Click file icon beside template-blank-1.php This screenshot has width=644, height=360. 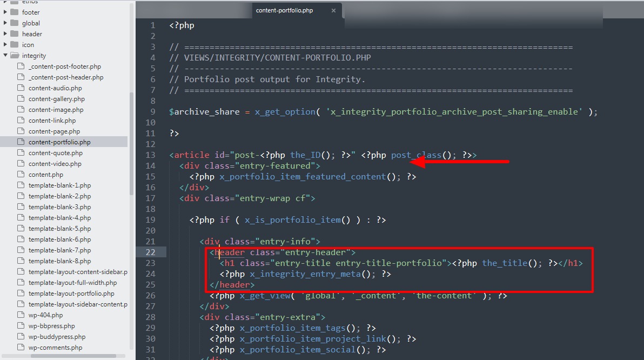click(x=21, y=185)
